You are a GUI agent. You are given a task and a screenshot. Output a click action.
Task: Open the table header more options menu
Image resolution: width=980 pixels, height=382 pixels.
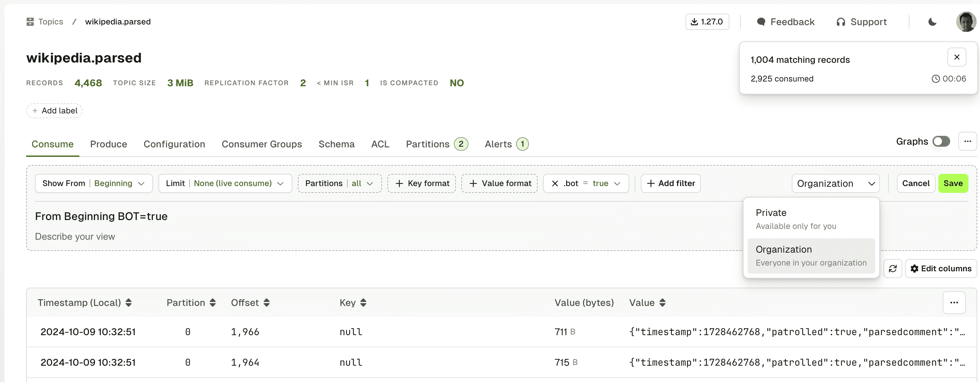click(x=954, y=303)
